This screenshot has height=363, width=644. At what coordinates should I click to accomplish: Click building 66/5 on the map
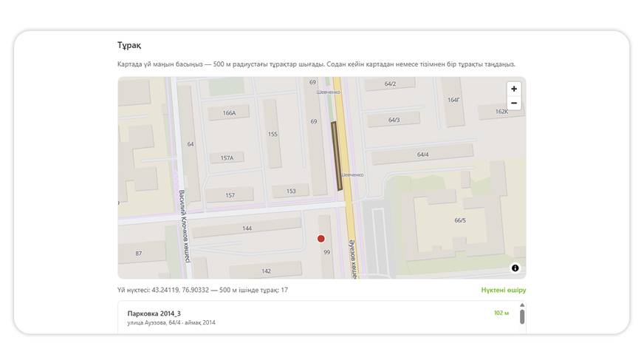click(x=460, y=220)
